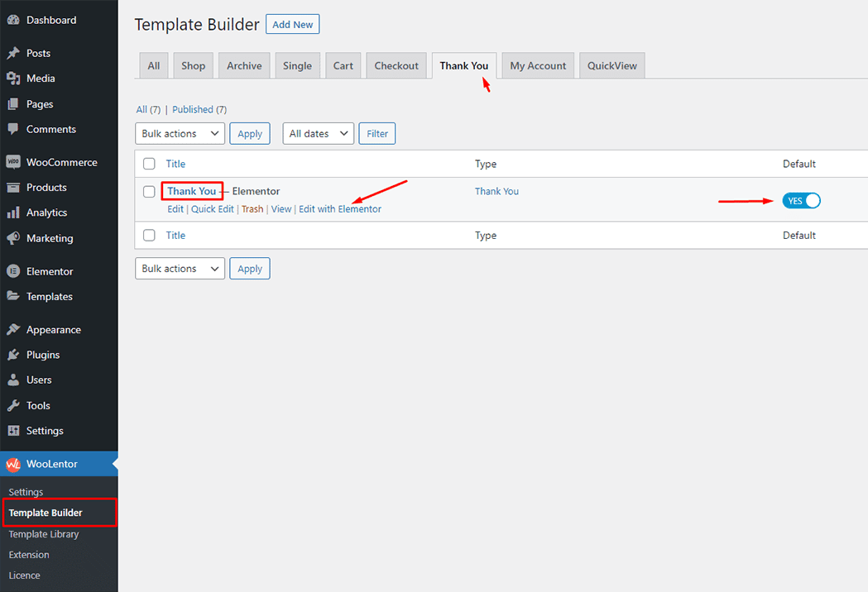The image size is (868, 592).
Task: Click Quick Edit under Thank You template
Action: [x=213, y=209]
